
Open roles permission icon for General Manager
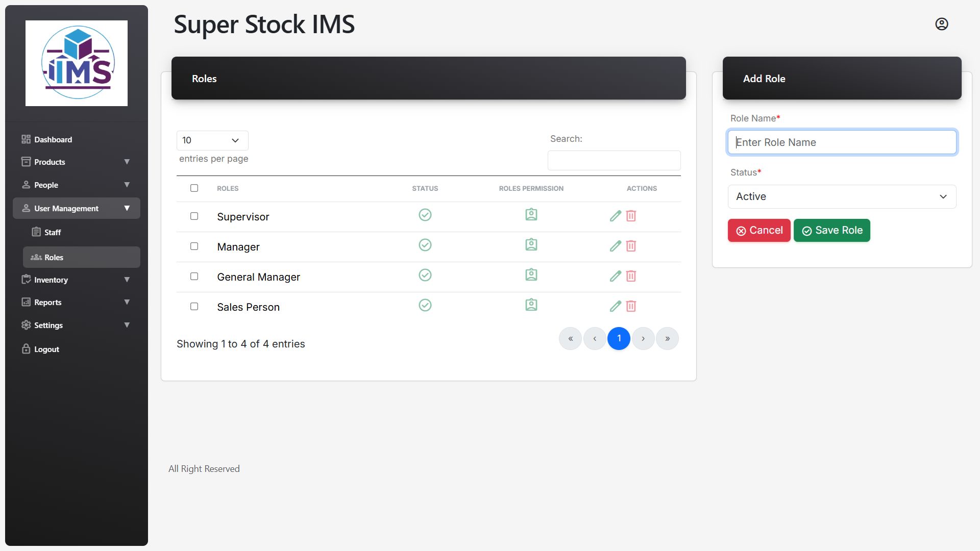tap(531, 275)
